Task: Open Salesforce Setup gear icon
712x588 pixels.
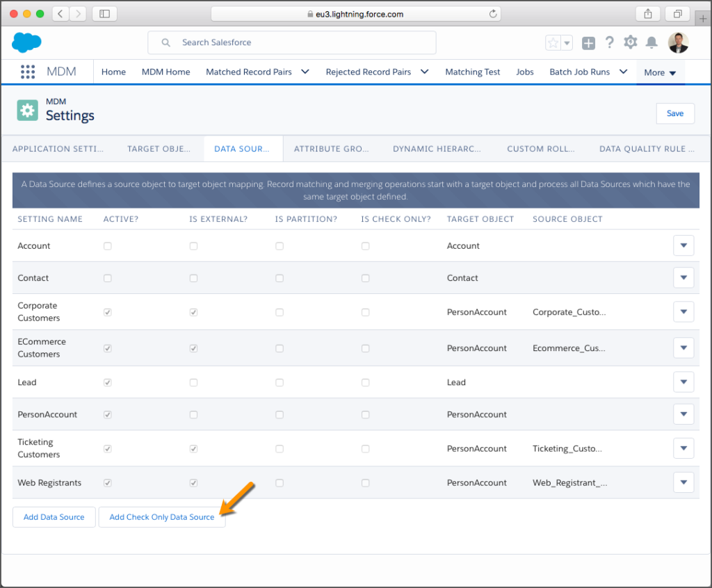Action: [630, 42]
